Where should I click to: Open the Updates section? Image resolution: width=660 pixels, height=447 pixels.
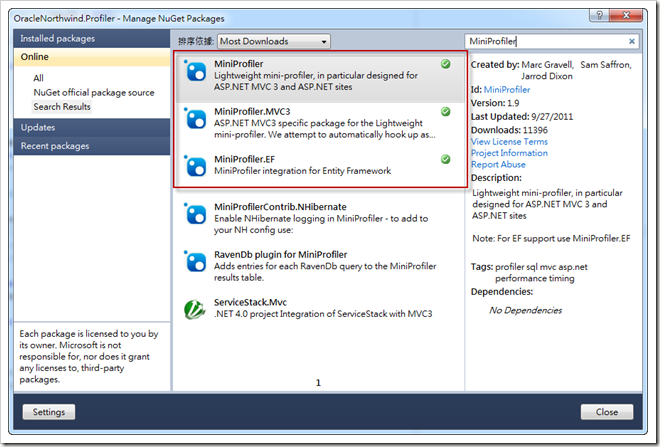pyautogui.click(x=92, y=127)
